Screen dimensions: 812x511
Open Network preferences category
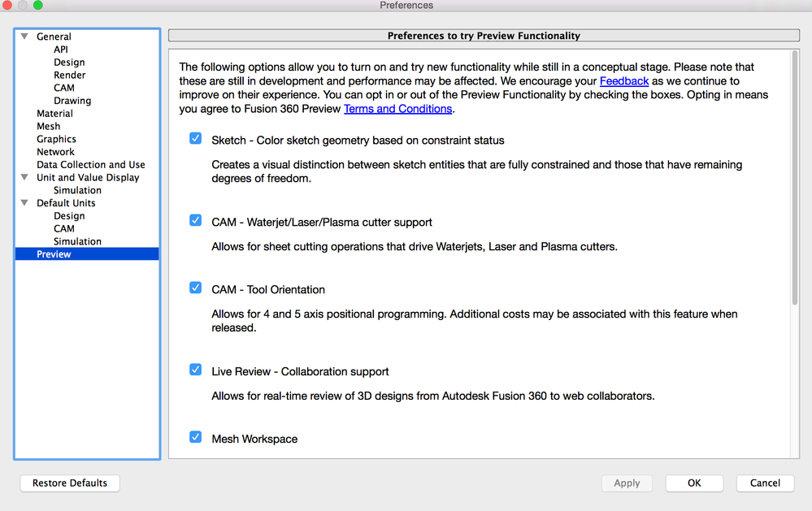[x=55, y=152]
